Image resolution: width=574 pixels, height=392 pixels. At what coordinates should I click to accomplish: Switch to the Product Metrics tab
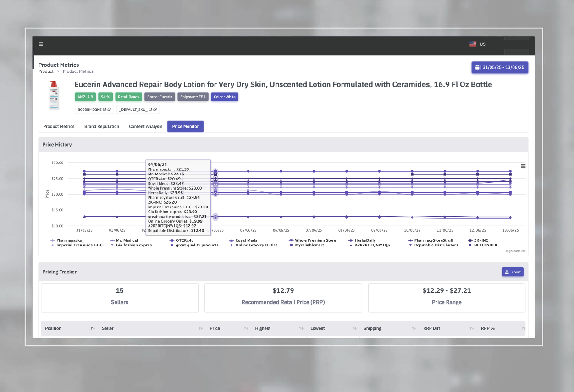[59, 126]
